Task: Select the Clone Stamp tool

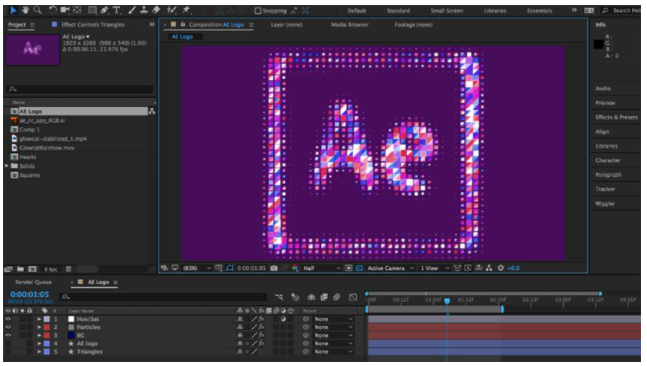Action: [144, 10]
